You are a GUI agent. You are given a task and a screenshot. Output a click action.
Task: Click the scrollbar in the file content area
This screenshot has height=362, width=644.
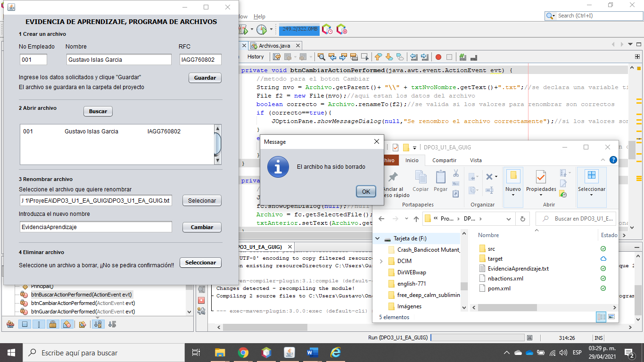[217, 144]
